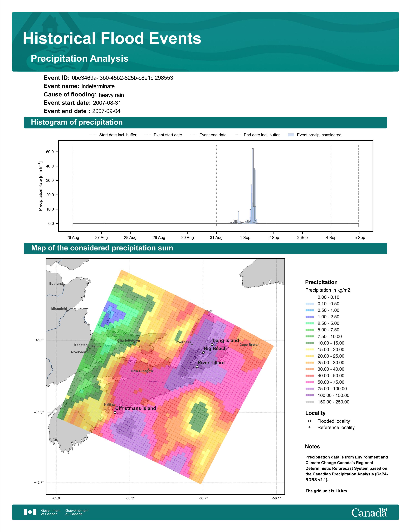Click the Government of Canada footer text
The width and height of the screenshot is (411, 532).
[51, 512]
